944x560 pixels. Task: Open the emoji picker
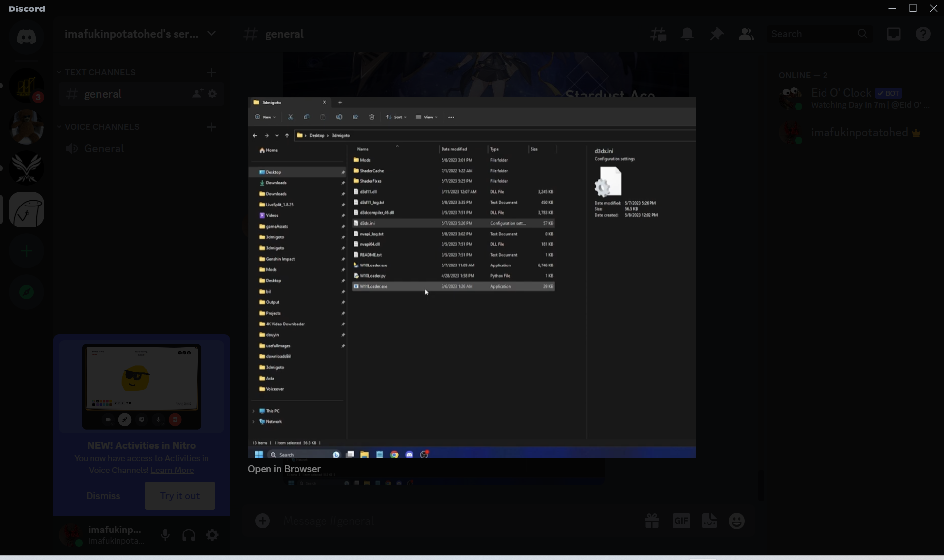737,521
